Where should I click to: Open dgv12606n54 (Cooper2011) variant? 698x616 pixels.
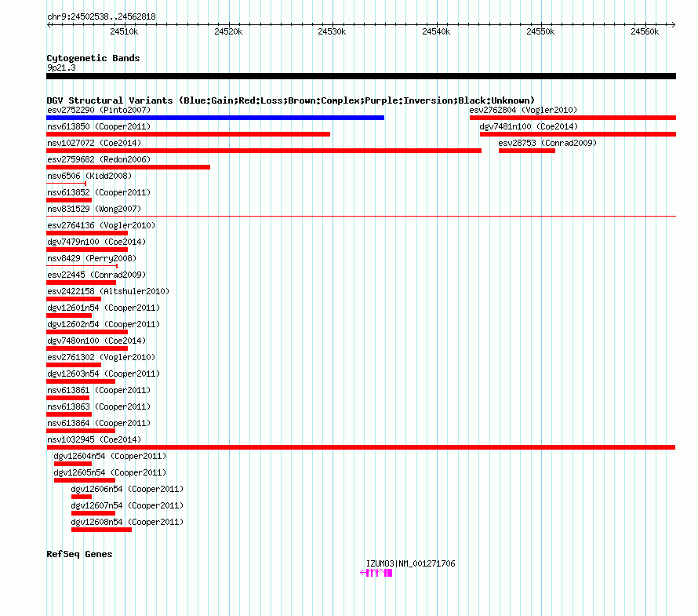click(x=127, y=489)
